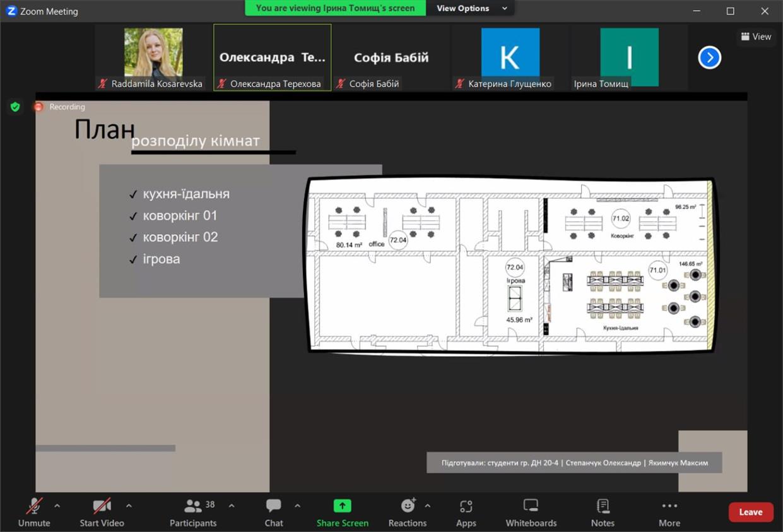Unmute the microphone

coord(34,512)
